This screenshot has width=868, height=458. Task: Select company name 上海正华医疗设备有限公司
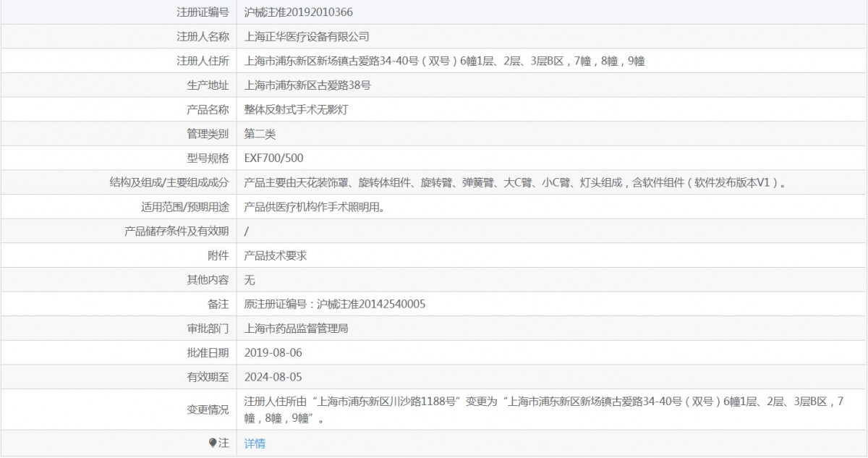(307, 37)
